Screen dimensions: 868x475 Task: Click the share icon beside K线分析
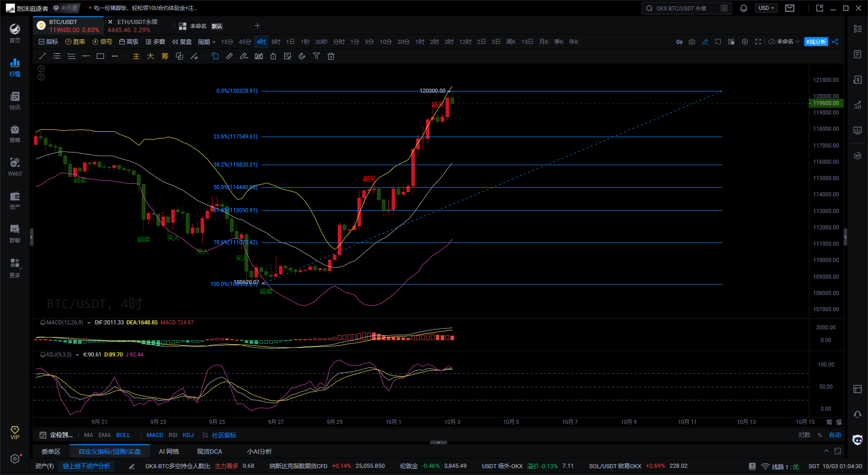(835, 42)
